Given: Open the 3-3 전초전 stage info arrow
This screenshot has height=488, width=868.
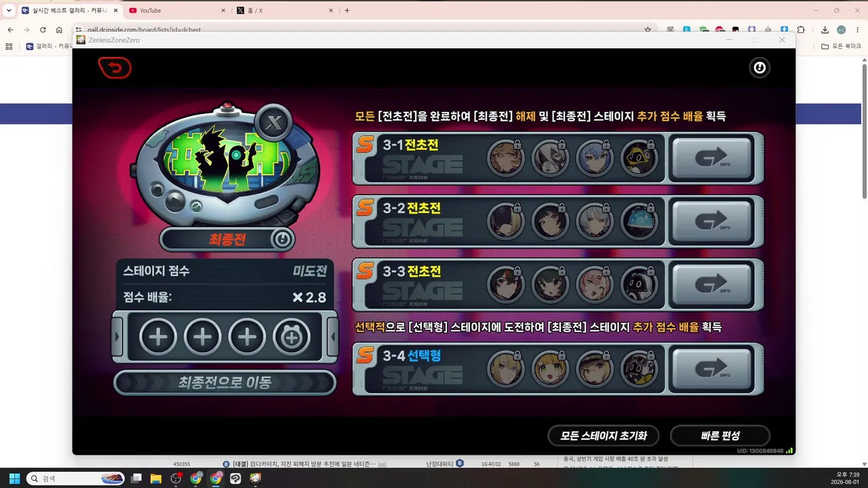Looking at the screenshot, I should pos(711,284).
